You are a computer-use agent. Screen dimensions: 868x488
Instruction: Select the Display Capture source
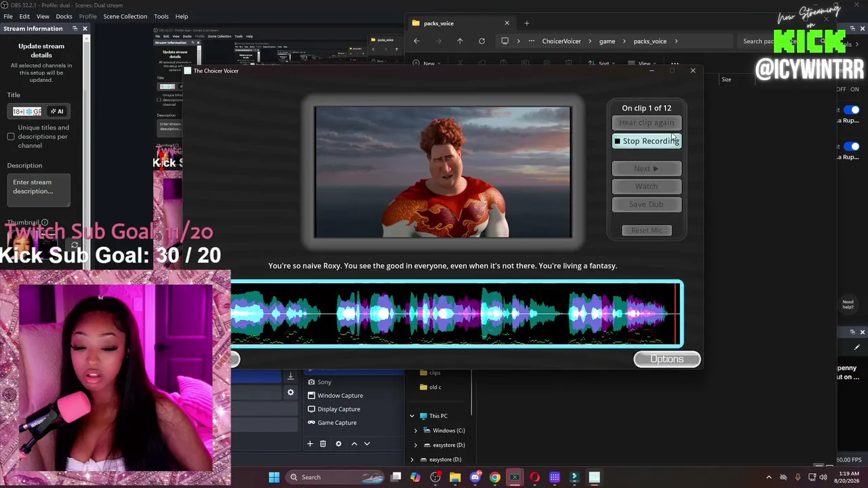pos(338,409)
